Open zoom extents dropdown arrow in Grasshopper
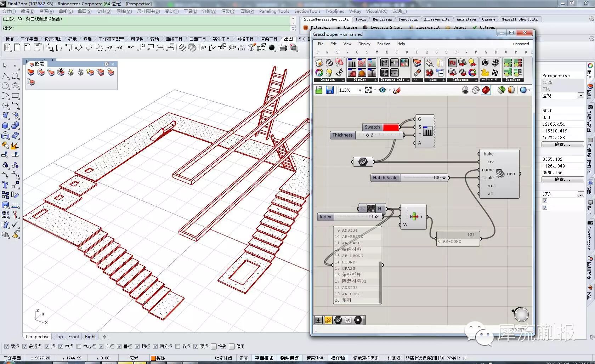This screenshot has height=364, width=595. click(375, 90)
